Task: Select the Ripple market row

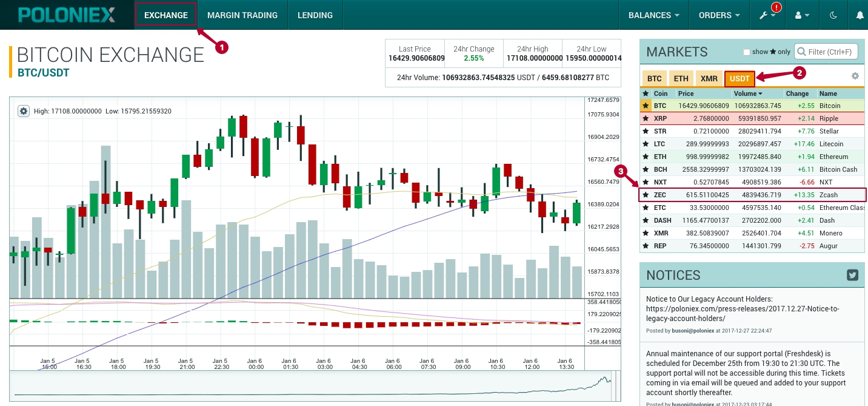Action: coord(752,118)
